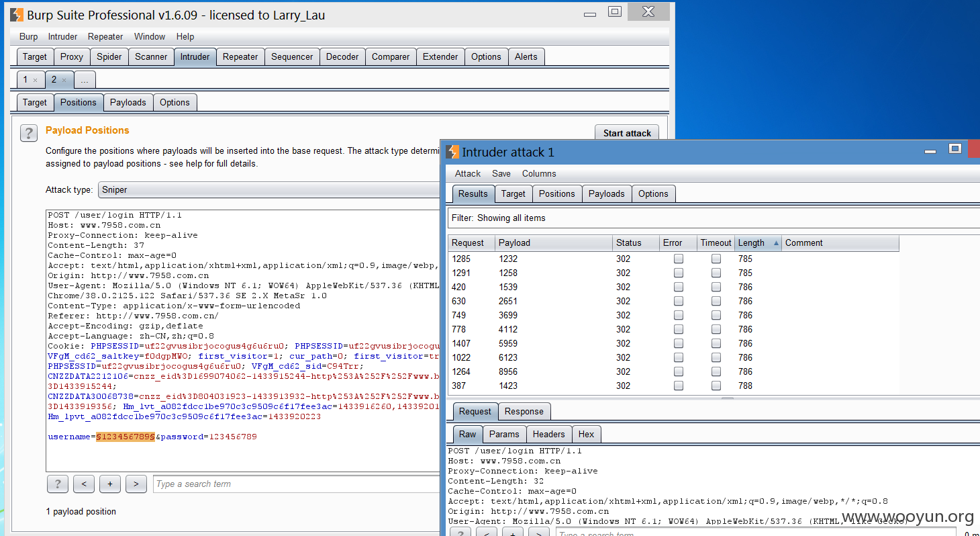Image resolution: width=980 pixels, height=536 pixels.
Task: Open Payloads tab in attack window
Action: pos(607,194)
